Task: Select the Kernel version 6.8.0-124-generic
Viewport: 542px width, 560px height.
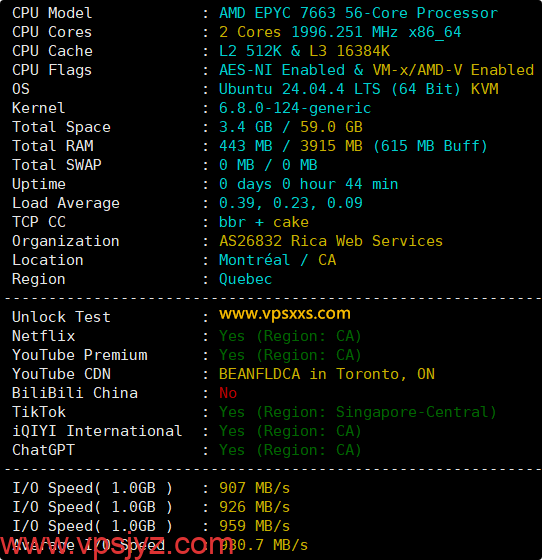Action: pyautogui.click(x=295, y=108)
